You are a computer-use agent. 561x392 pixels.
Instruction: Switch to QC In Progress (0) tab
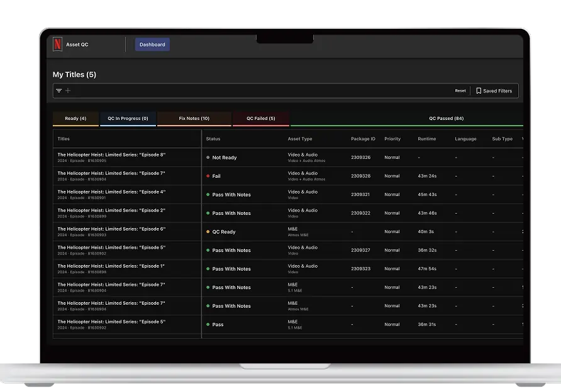click(128, 119)
